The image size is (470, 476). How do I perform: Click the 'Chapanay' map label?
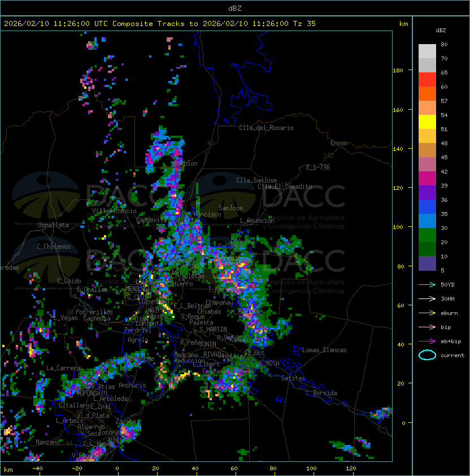219,302
